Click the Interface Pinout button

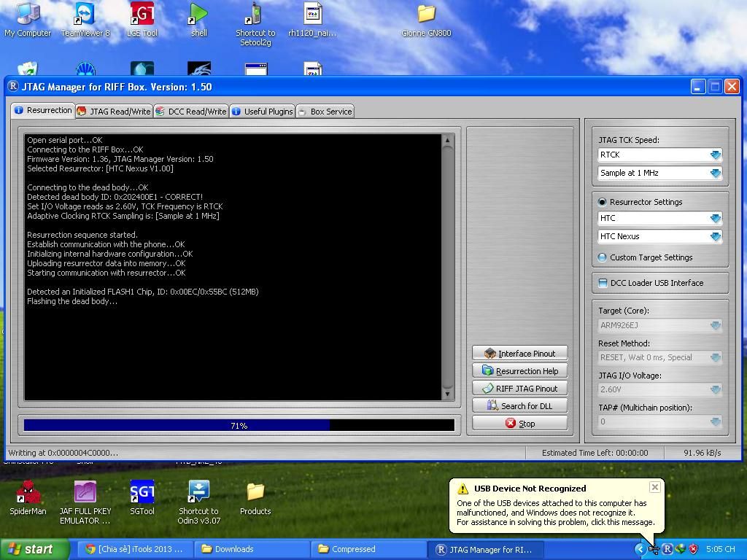pyautogui.click(x=519, y=354)
